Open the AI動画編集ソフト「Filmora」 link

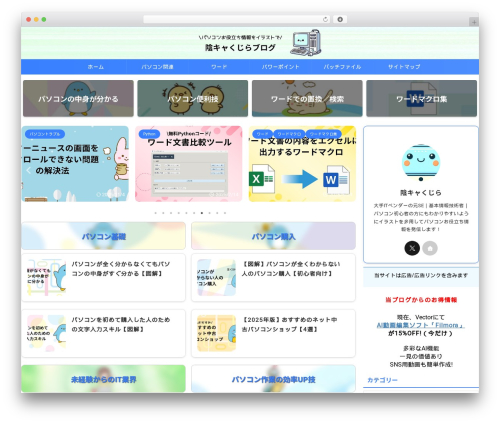[x=421, y=325]
